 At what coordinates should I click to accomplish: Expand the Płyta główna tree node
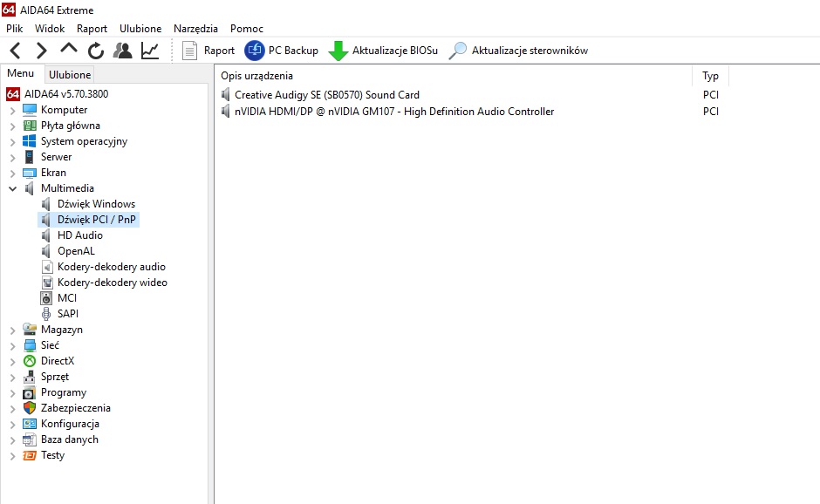click(x=12, y=126)
